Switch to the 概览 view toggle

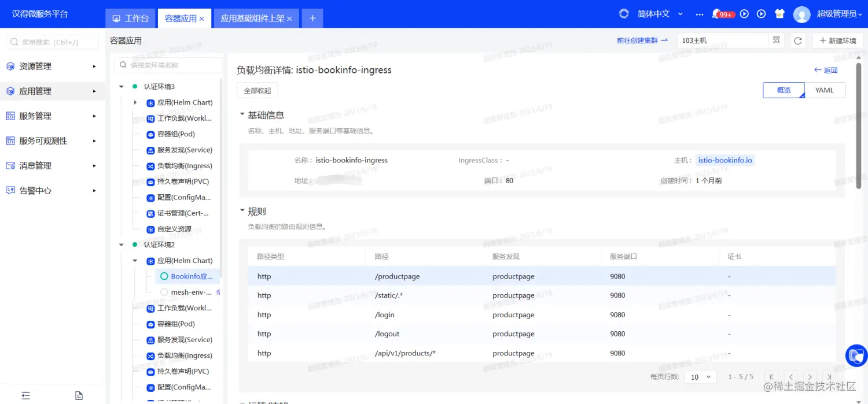[784, 90]
